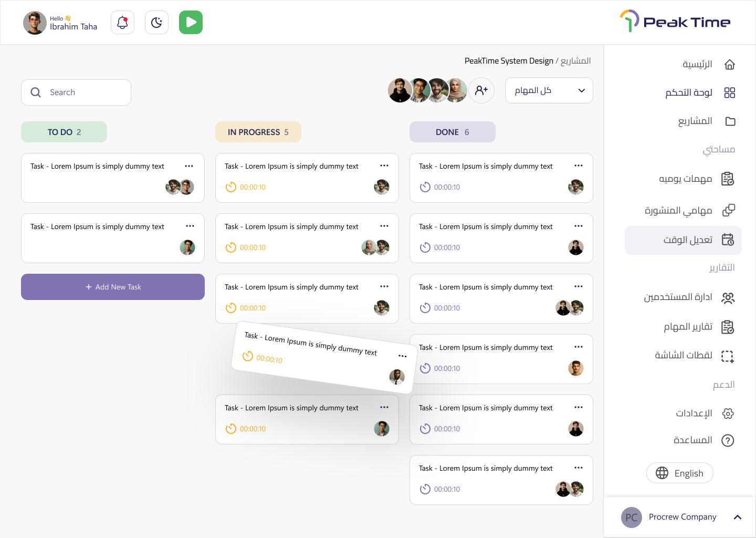The image size is (756, 538).
Task: Click Ibrahim Taha's profile avatar
Action: [35, 23]
